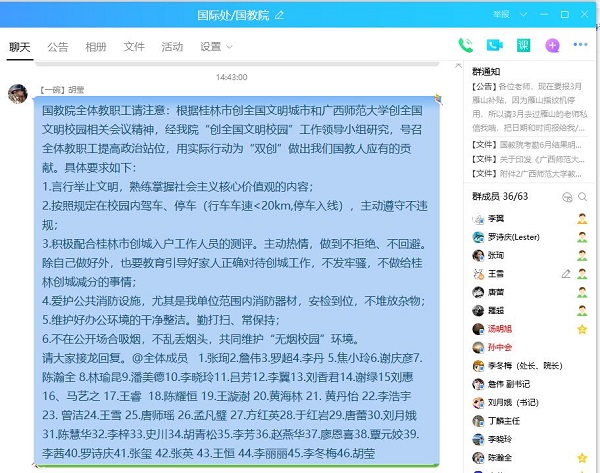600x473 pixels.
Task: Open the 活动 tab
Action: coord(172,47)
